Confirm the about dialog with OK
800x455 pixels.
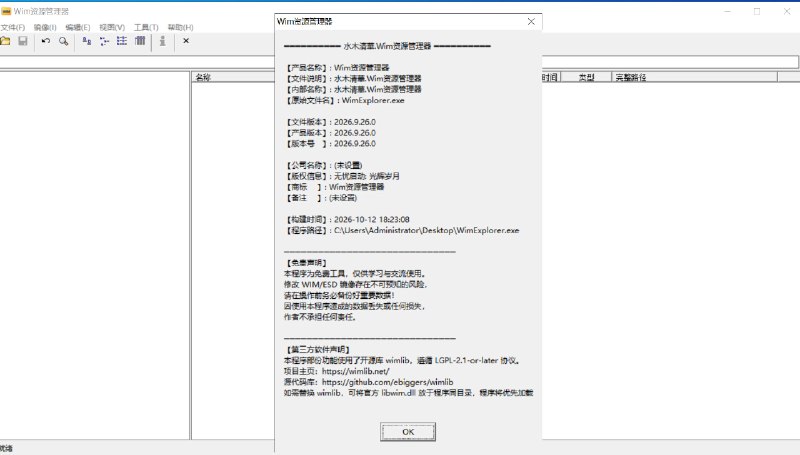(x=408, y=432)
